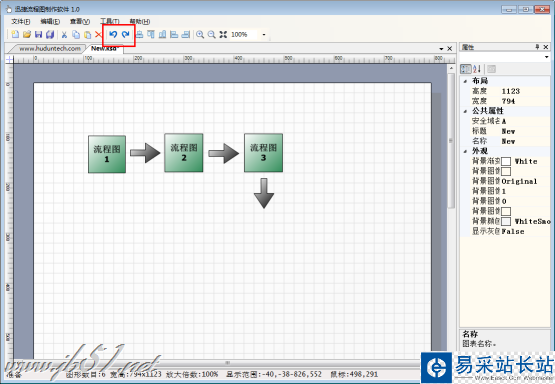Switch to the www.huduntech.com tab
Viewport: 555px width, 384px height.
(x=50, y=48)
